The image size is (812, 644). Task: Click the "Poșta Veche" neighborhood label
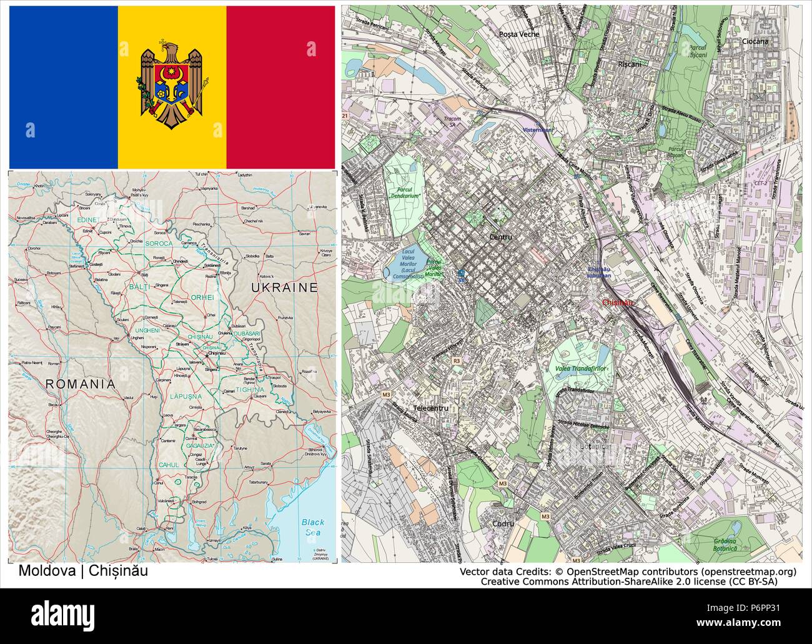pos(519,34)
